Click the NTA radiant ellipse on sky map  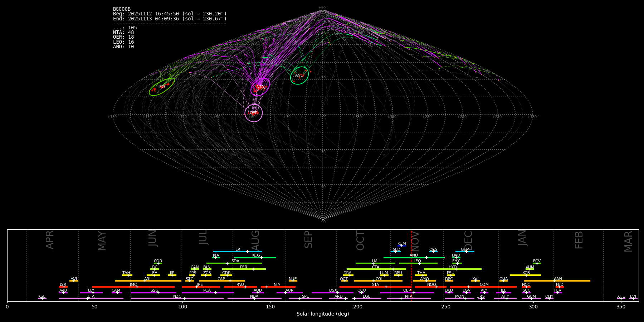click(260, 87)
